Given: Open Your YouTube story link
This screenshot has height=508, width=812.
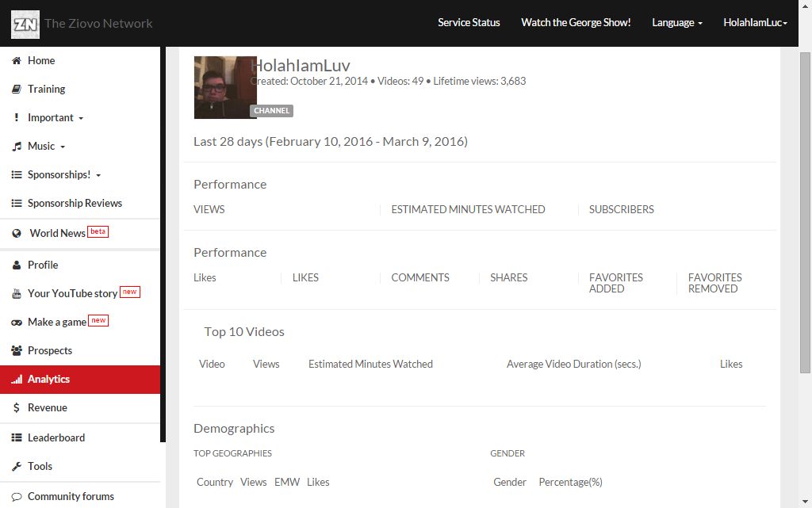Looking at the screenshot, I should (80, 293).
